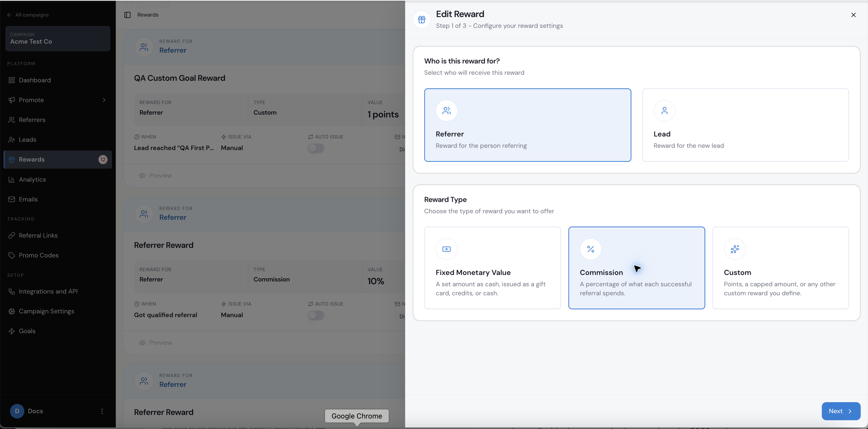Click the '1 points' value
This screenshot has height=429, width=868.
point(383,114)
